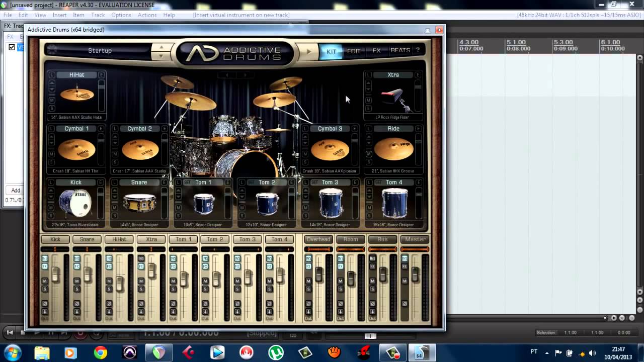
Task: Click the Kick drum image in the kit
Action: coord(75,203)
